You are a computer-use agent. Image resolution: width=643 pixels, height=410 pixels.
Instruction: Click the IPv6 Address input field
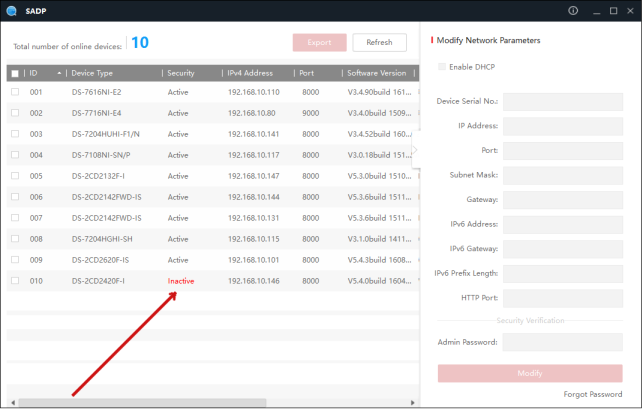563,225
